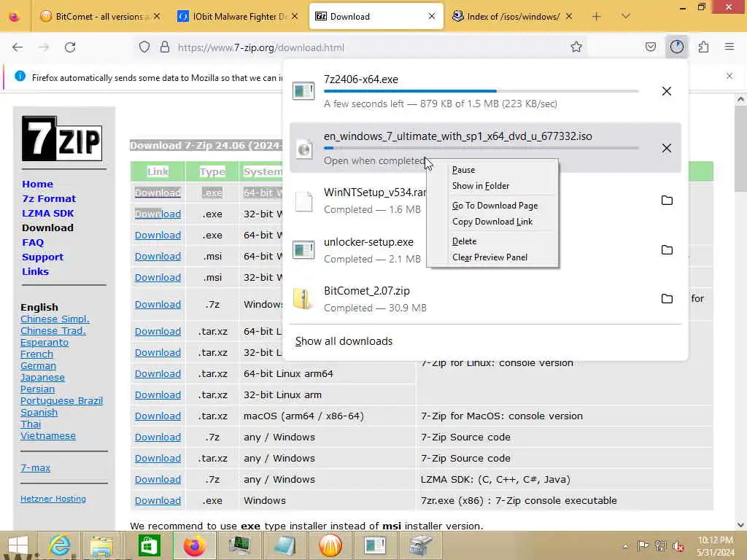
Task: Show WinNTSetup_v534.rar in folder
Action: (x=667, y=201)
